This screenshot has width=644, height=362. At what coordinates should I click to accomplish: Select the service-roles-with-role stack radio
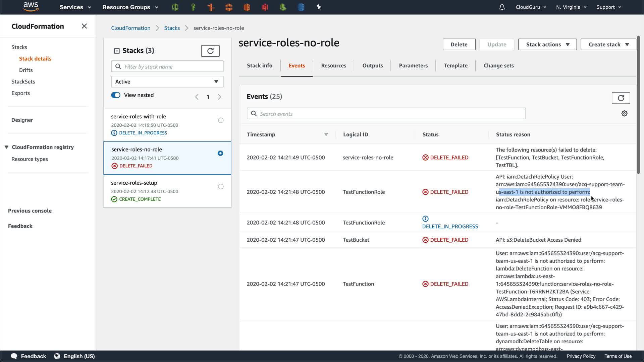(x=220, y=120)
